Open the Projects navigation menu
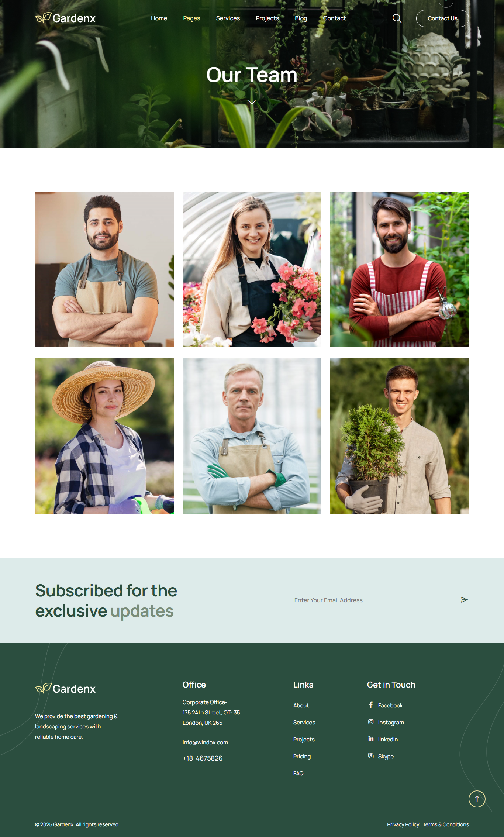Image resolution: width=504 pixels, height=837 pixels. pyautogui.click(x=267, y=18)
